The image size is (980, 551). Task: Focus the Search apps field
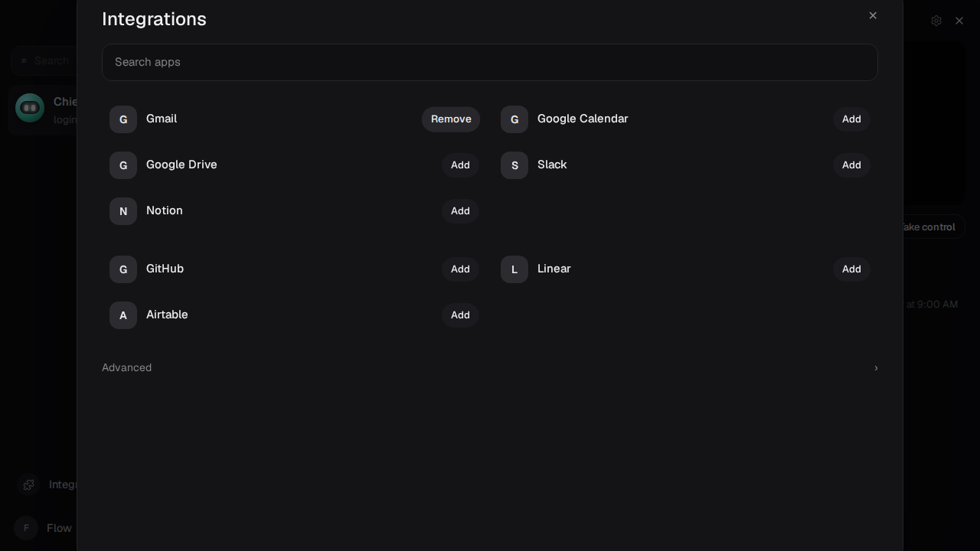click(x=490, y=62)
